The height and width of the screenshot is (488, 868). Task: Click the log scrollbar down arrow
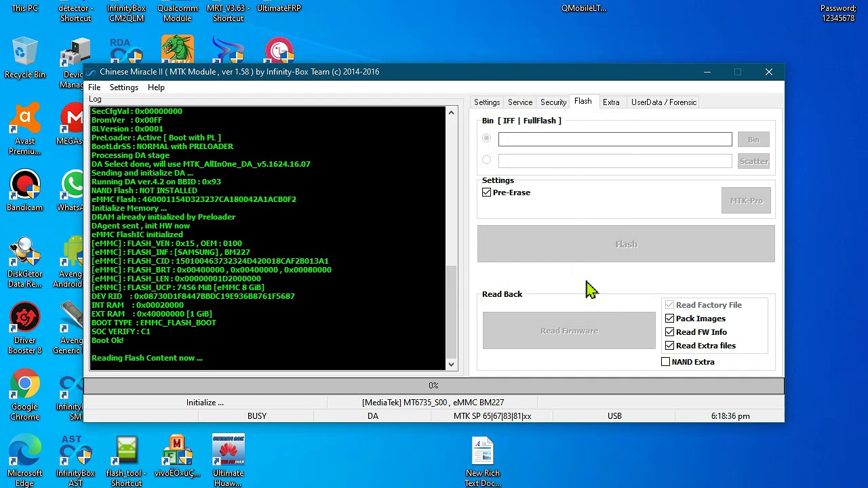point(452,365)
